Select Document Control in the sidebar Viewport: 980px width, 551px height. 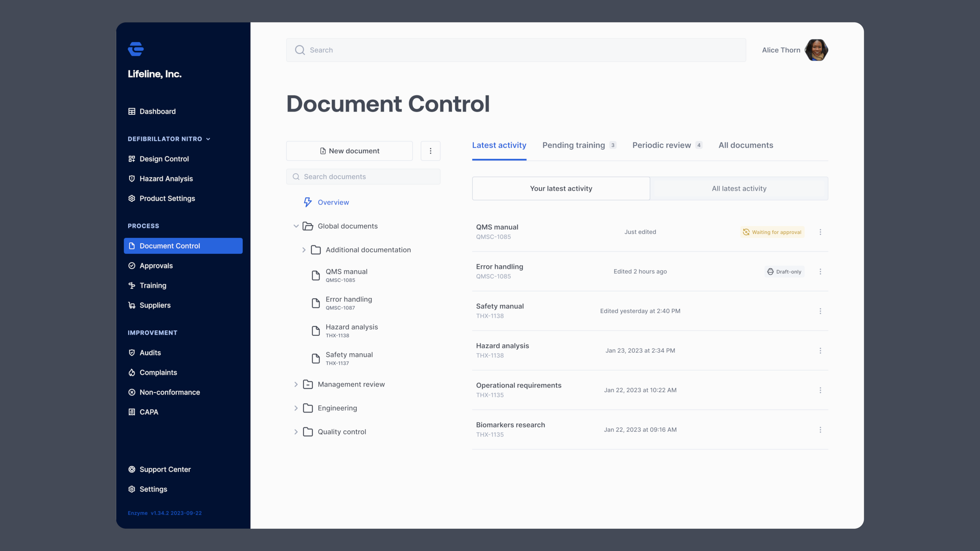183,246
